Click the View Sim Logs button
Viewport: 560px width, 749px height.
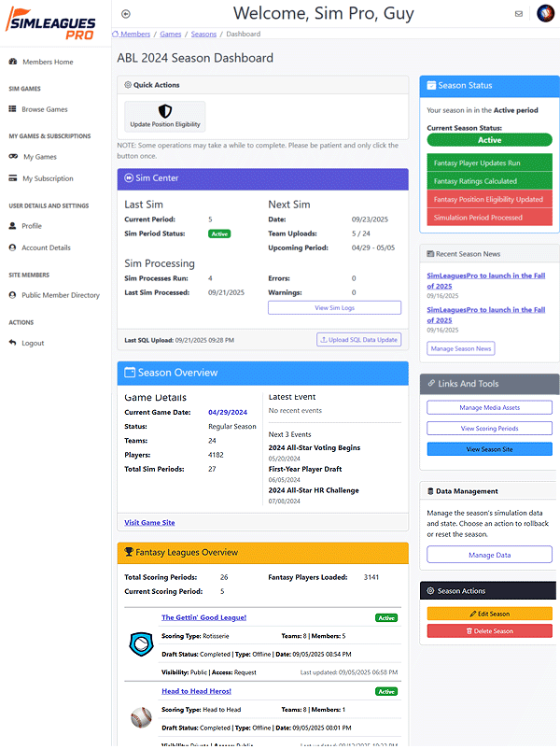coord(334,307)
